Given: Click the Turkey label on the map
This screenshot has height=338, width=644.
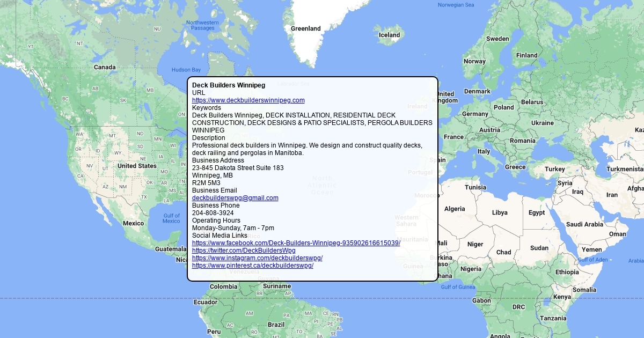Looking at the screenshot, I should point(554,169).
